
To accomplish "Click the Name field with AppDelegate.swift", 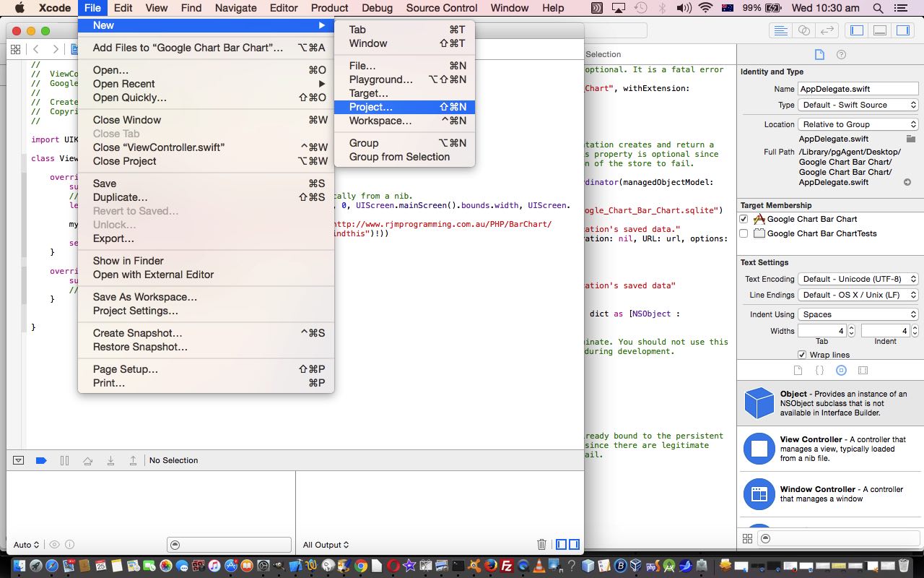I will (x=858, y=89).
